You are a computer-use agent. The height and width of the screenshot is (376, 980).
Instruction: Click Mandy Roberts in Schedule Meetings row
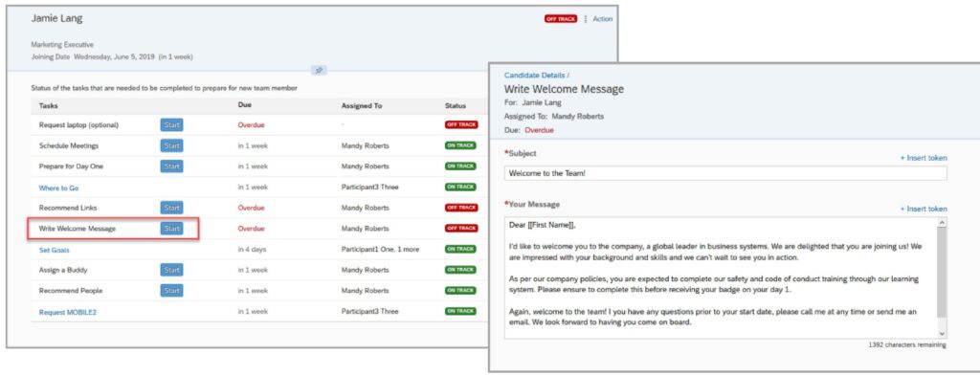coord(365,145)
